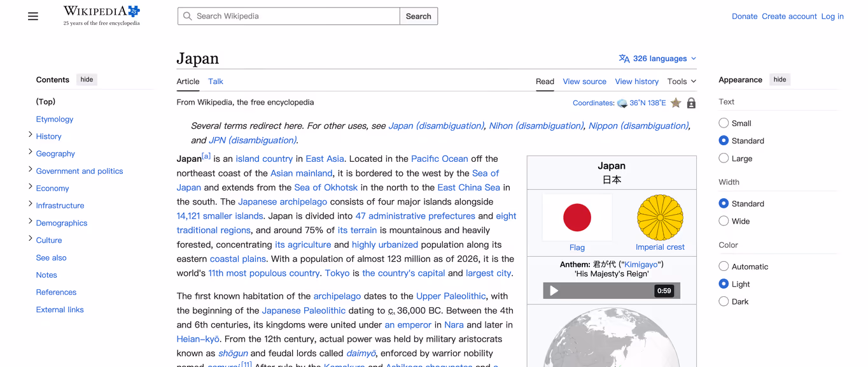The width and height of the screenshot is (868, 367).
Task: Click footnote [a] after Japan
Action: pos(206,156)
